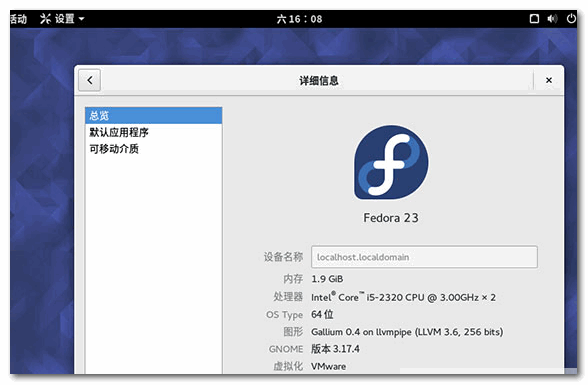Viewport: 588px width, 385px height.
Task: Close the 详细信息 window
Action: 549,80
